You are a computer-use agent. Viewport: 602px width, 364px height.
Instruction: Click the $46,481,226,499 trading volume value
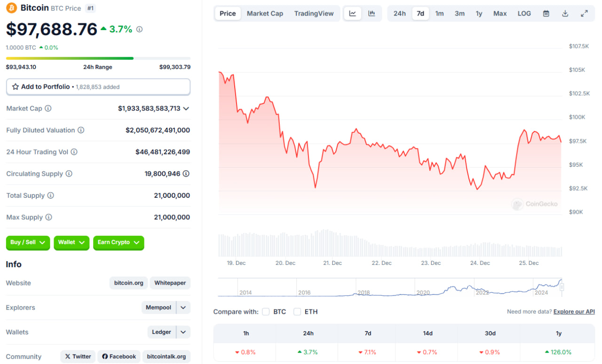pos(163,152)
